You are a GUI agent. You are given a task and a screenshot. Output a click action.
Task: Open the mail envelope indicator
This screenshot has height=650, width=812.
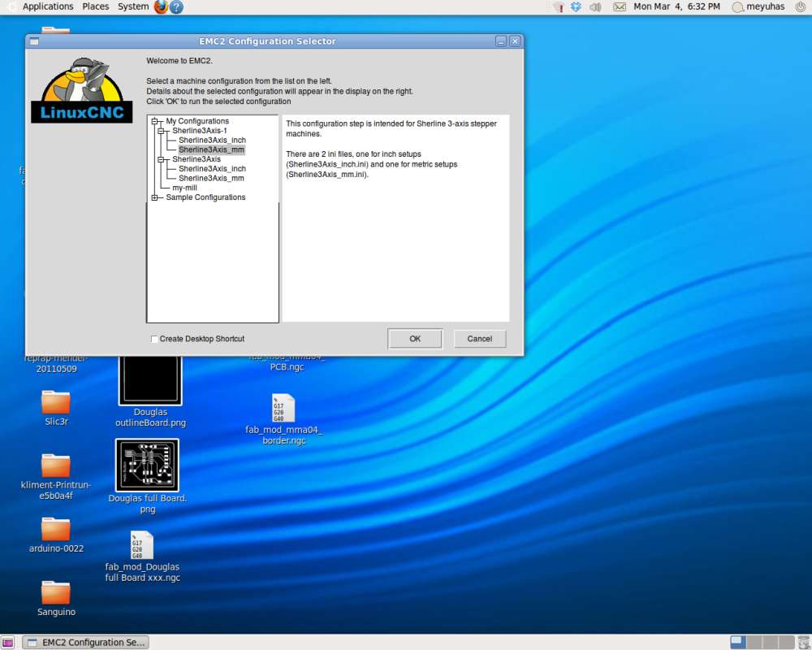tap(620, 6)
